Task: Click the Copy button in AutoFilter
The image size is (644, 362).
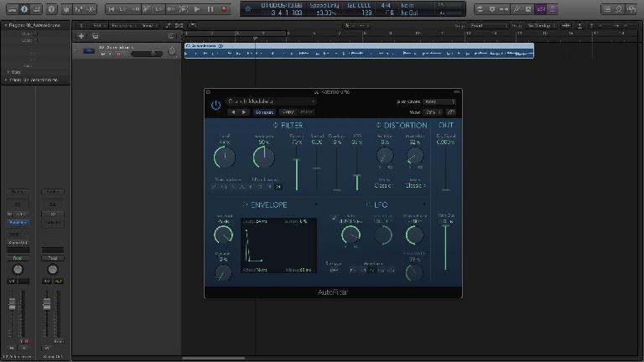Action: 288,111
